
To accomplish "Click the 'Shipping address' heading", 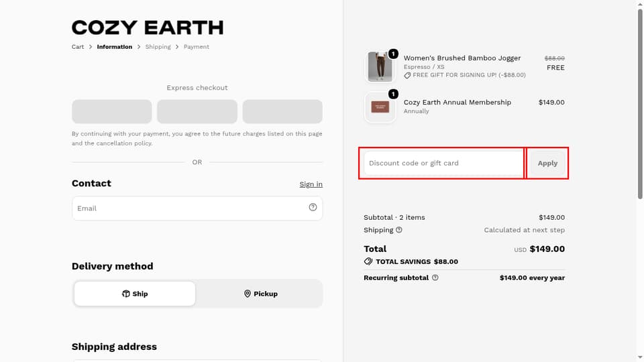I will (114, 347).
